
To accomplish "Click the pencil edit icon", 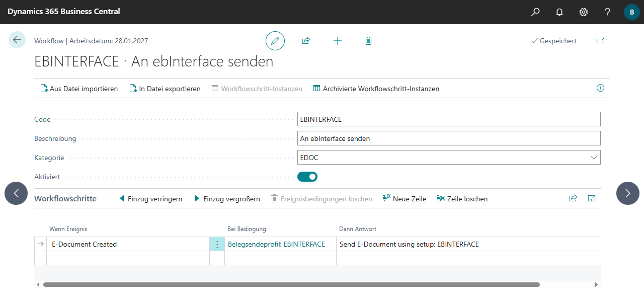I will click(275, 41).
